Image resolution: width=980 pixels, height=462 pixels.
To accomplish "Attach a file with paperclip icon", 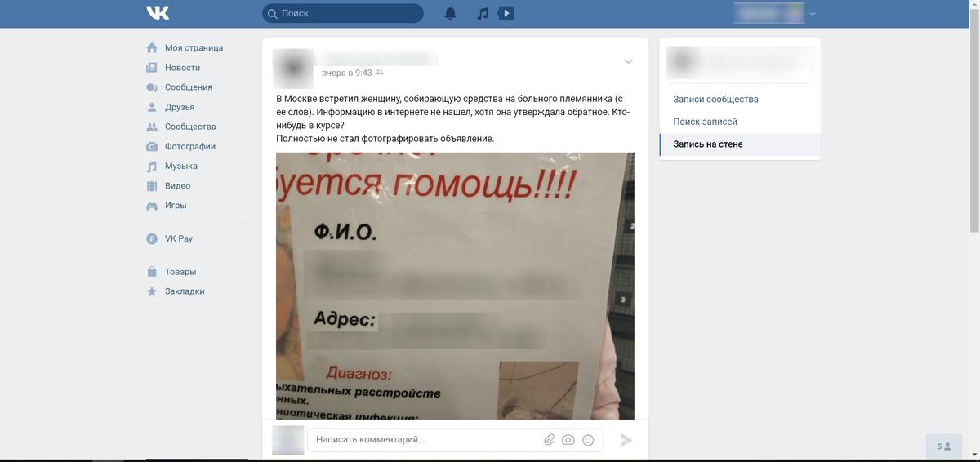I will click(550, 440).
